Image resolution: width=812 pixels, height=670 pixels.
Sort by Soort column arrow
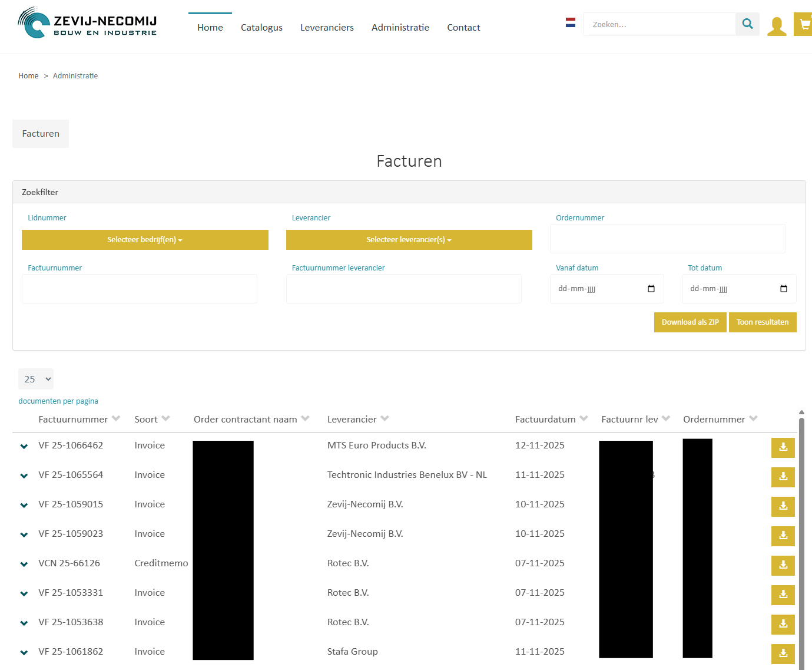166,419
